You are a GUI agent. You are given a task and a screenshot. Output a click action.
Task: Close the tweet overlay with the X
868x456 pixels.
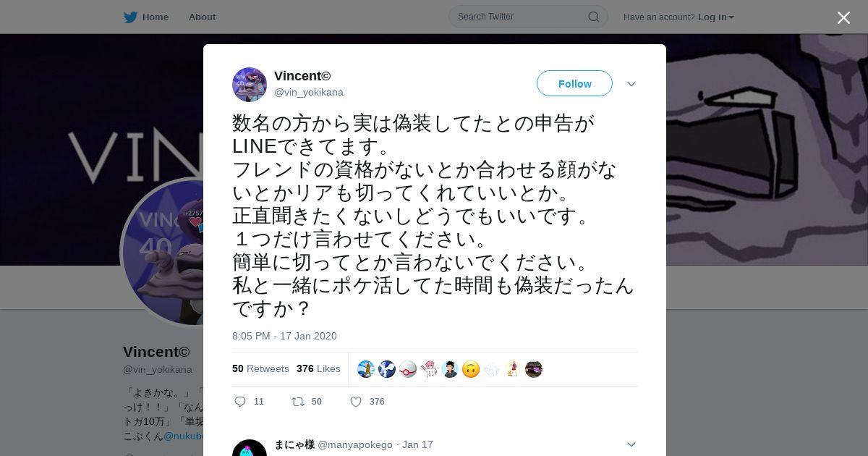tap(843, 17)
